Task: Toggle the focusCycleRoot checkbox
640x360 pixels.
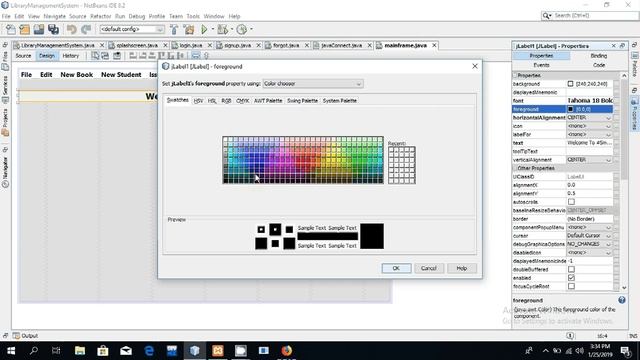Action: click(x=571, y=287)
